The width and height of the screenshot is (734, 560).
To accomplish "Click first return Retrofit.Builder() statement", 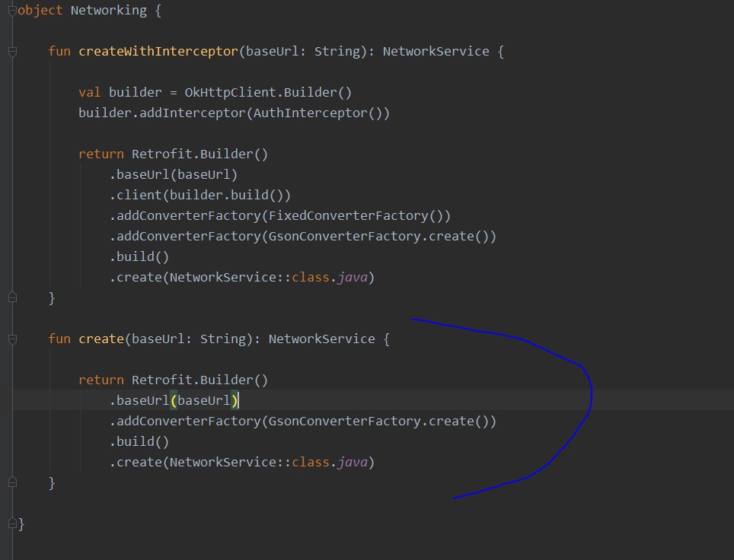I will (x=173, y=154).
